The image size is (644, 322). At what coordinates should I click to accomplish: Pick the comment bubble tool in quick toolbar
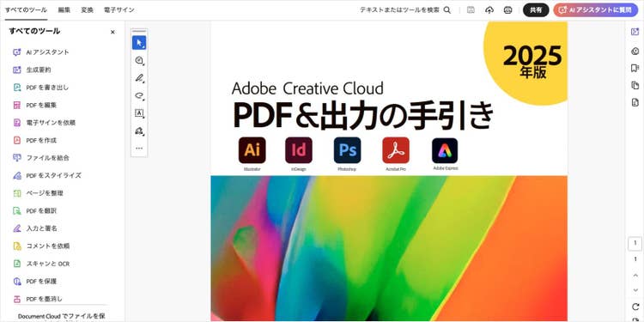coord(139,60)
